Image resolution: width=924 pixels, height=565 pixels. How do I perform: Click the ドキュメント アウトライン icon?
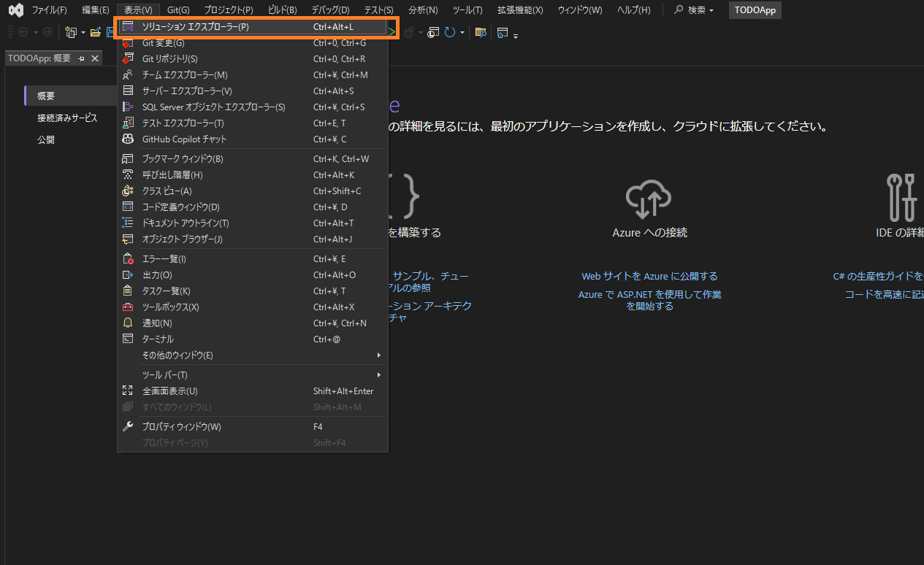coord(127,223)
